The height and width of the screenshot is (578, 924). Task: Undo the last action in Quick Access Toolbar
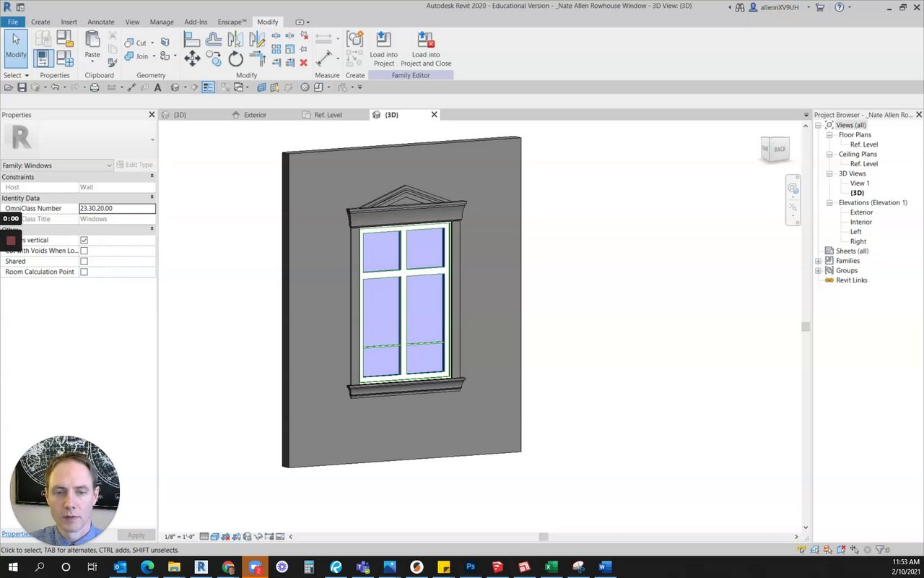(x=54, y=87)
